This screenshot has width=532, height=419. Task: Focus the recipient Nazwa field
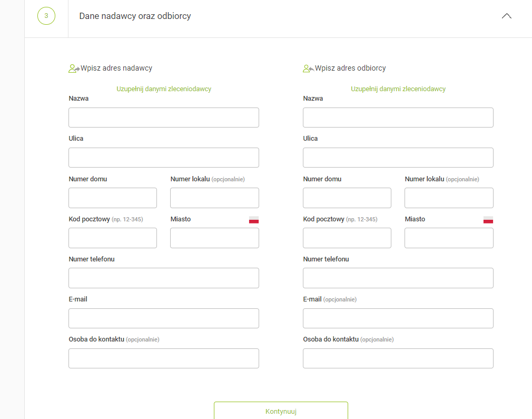pyautogui.click(x=398, y=118)
